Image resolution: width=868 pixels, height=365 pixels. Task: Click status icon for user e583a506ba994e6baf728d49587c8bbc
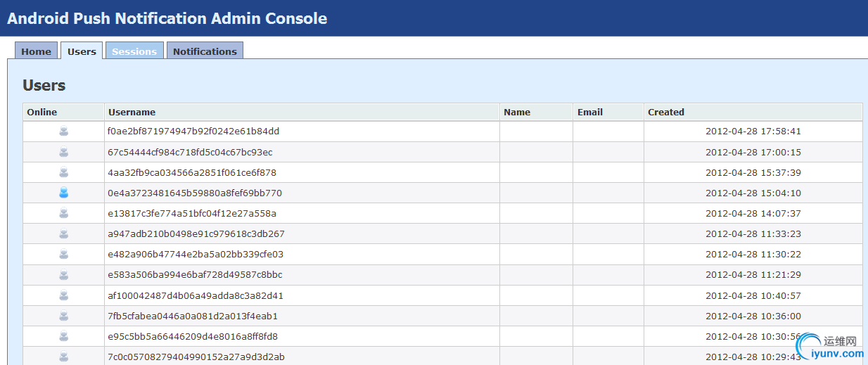pyautogui.click(x=63, y=275)
